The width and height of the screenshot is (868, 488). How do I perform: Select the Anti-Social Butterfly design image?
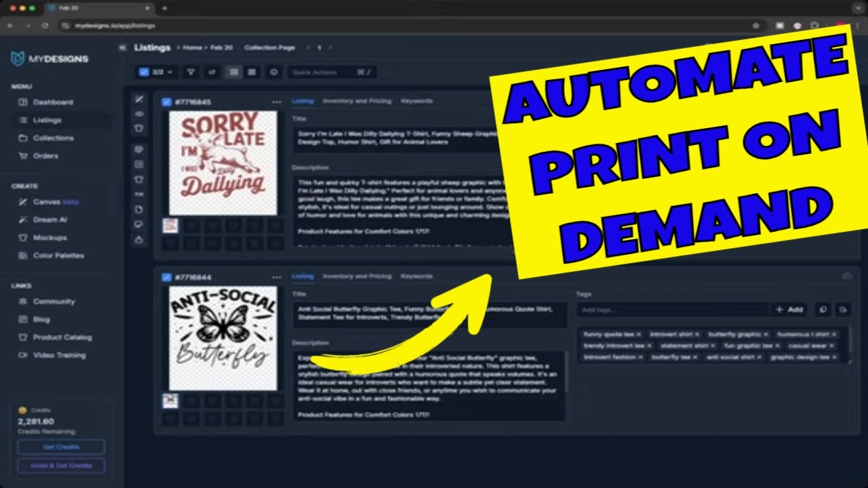223,338
